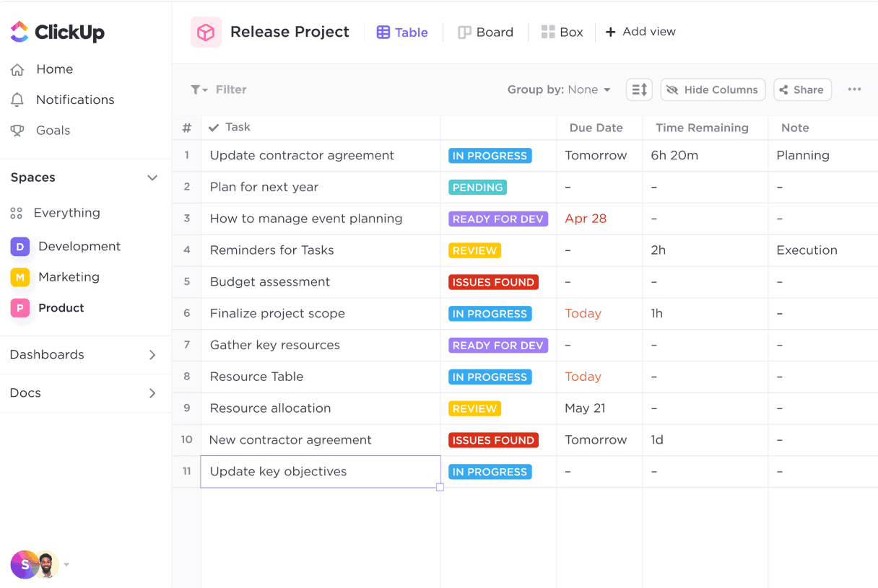The width and height of the screenshot is (878, 588).
Task: Hide Columns using the eye-slash button
Action: 713,89
